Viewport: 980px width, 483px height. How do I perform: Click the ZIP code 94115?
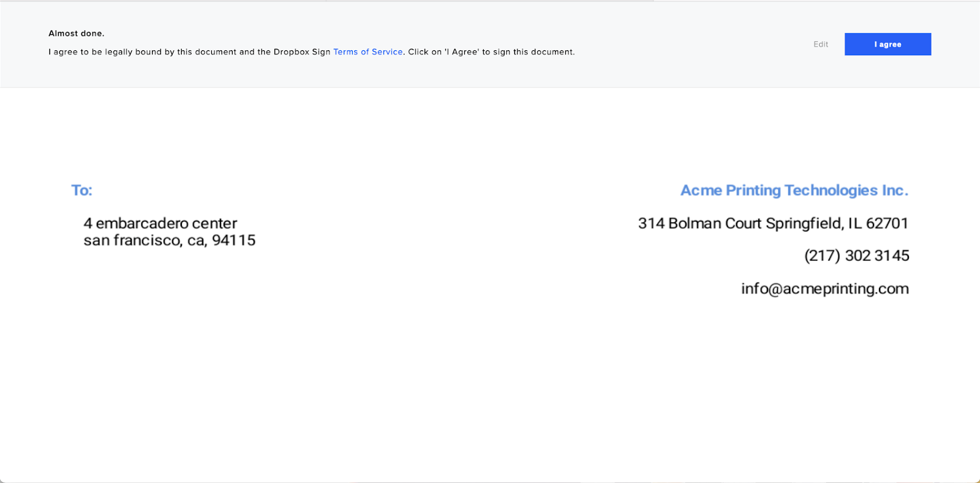tap(233, 241)
